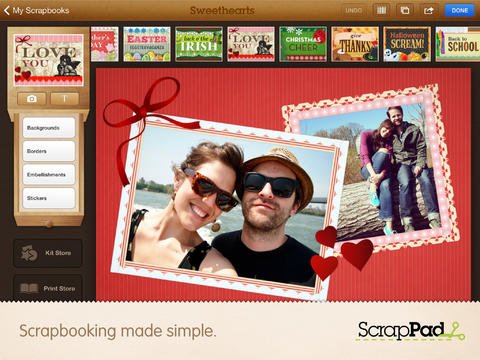Open the Kit Store recycle icon
The height and width of the screenshot is (360, 480).
click(x=29, y=253)
